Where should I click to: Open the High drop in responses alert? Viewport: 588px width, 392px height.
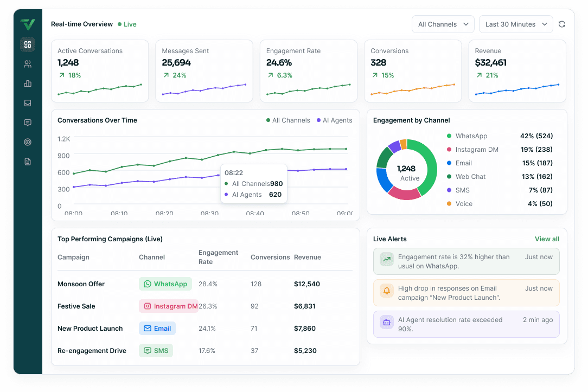coord(466,293)
